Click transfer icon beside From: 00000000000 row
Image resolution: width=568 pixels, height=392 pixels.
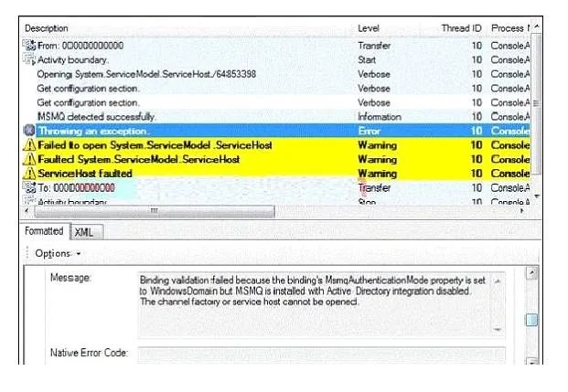click(x=29, y=46)
